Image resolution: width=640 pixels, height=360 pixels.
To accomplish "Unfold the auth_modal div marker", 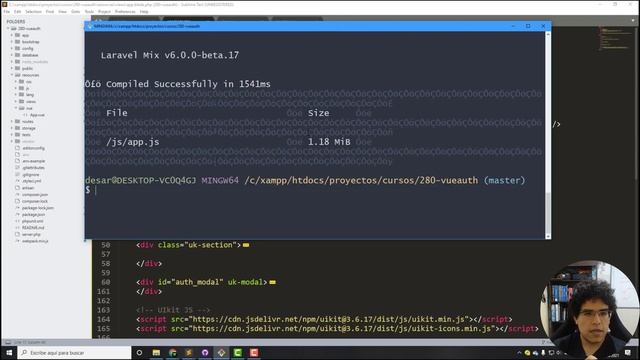I will point(272,282).
